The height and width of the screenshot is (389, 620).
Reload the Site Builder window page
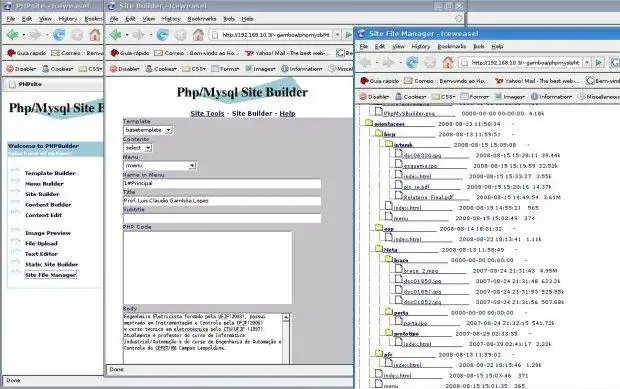coord(162,35)
